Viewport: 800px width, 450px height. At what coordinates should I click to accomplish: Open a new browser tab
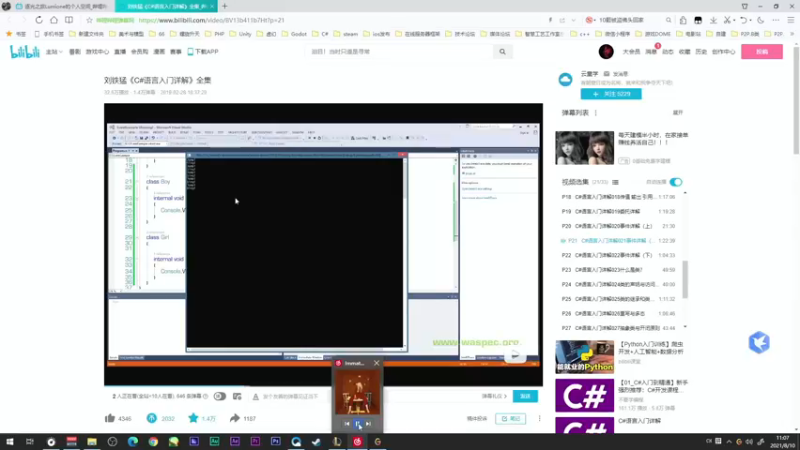(224, 6)
